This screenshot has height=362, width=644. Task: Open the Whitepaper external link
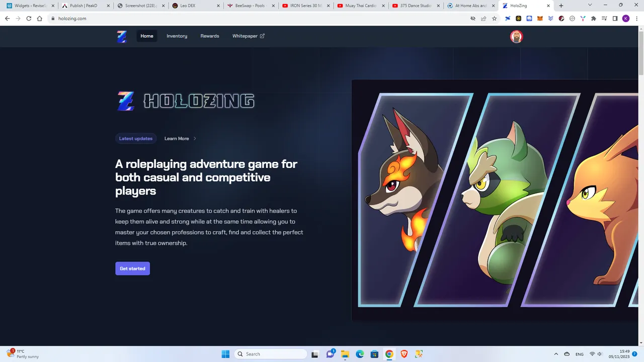tap(248, 36)
